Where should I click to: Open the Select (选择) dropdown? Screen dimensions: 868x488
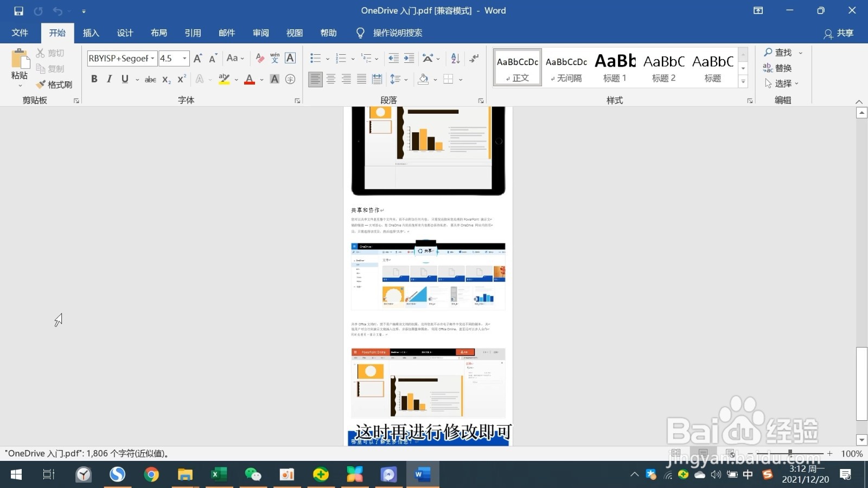781,84
